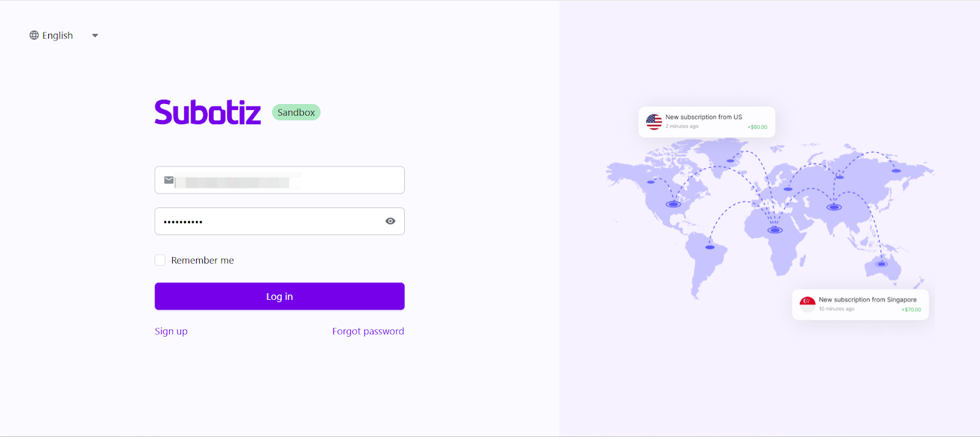980x437 pixels.
Task: Open the English language dropdown
Action: (x=58, y=35)
